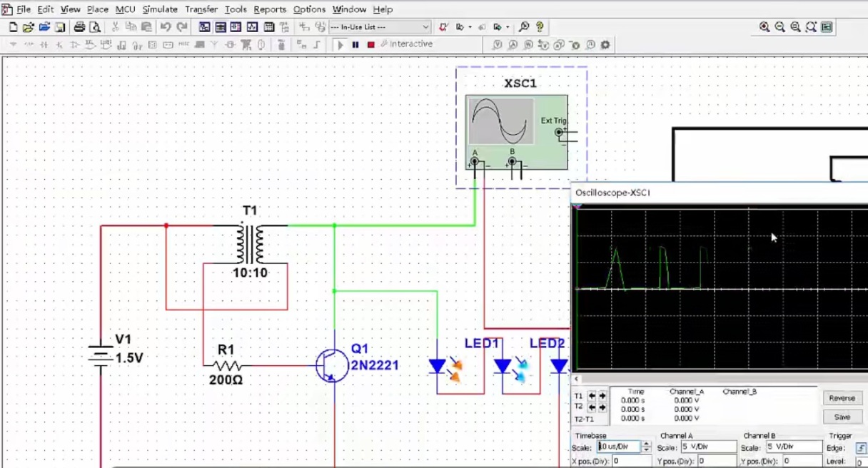Click the toolbar settings gear icon
The image size is (868, 468).
pyautogui.click(x=605, y=45)
